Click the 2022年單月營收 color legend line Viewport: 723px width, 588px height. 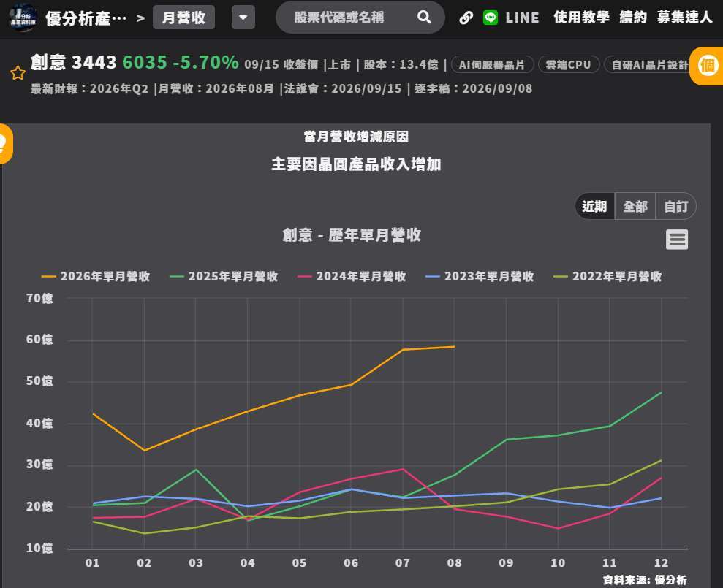tap(561, 277)
